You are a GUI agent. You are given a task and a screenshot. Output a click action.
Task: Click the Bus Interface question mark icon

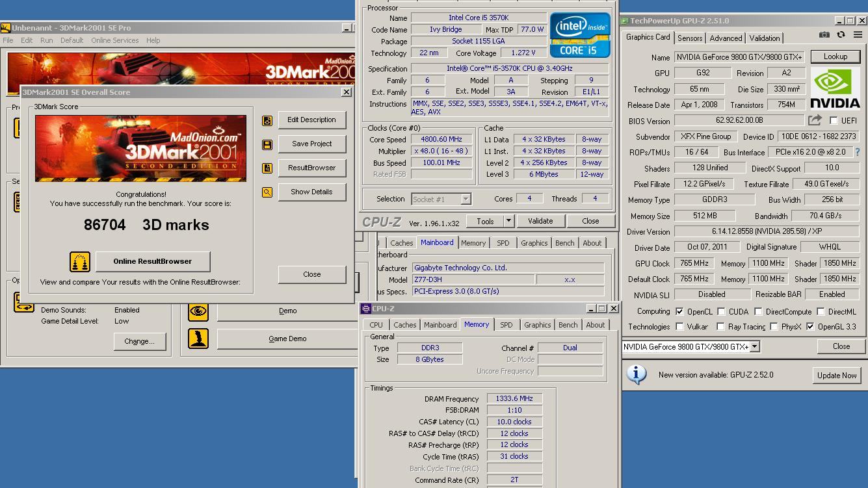858,152
